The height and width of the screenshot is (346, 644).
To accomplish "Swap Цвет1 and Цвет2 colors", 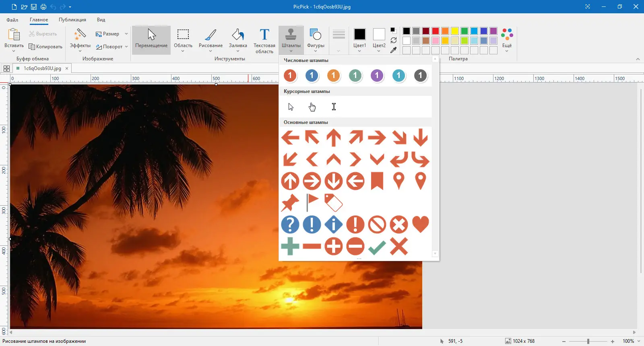I will tap(393, 40).
